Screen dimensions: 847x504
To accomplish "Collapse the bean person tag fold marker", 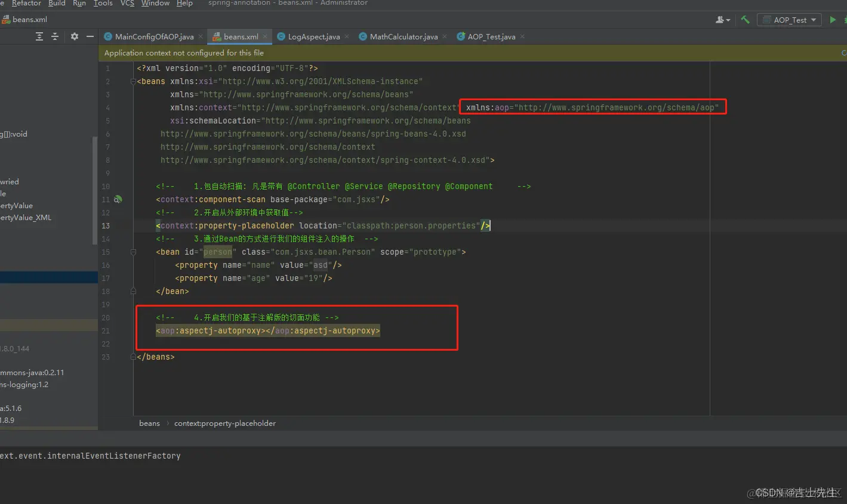I will click(x=133, y=252).
